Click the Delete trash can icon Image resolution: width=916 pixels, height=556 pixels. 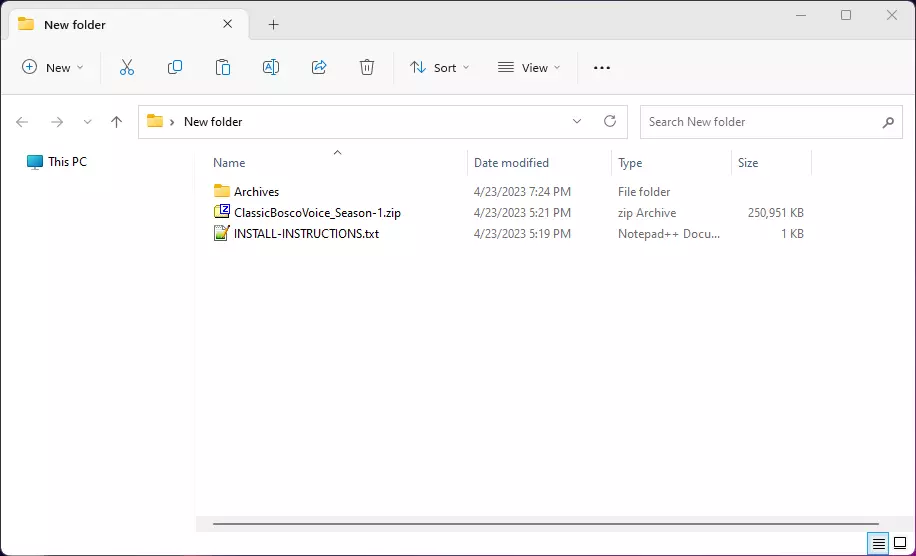[x=367, y=67]
